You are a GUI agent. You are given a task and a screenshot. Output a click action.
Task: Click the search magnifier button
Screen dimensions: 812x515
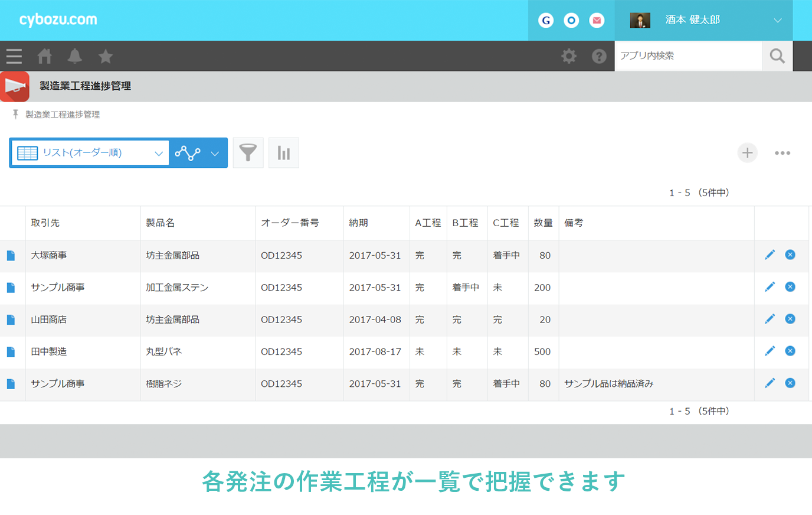point(777,56)
